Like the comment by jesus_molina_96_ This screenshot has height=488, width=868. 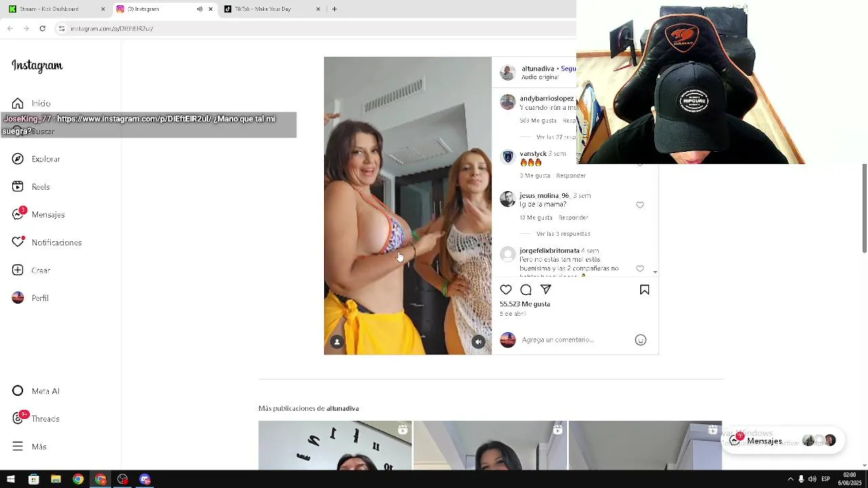[639, 205]
